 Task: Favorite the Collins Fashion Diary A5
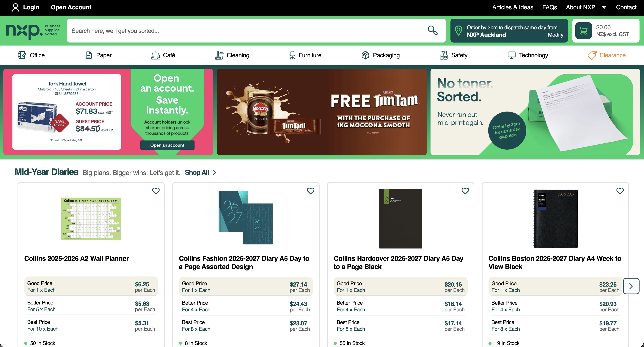pyautogui.click(x=310, y=191)
